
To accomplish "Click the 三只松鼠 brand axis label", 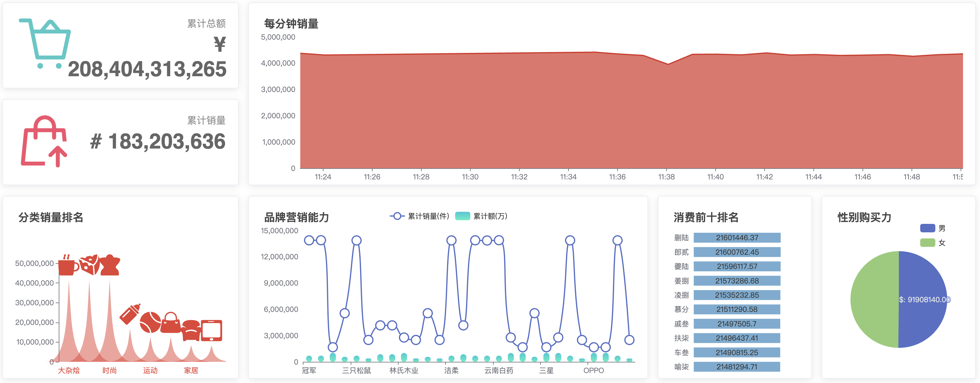I will [356, 371].
